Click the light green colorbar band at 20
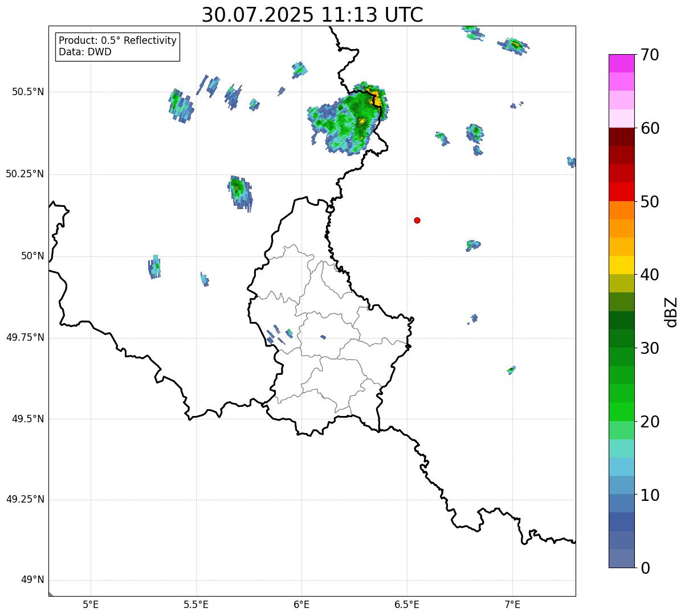 click(x=621, y=430)
